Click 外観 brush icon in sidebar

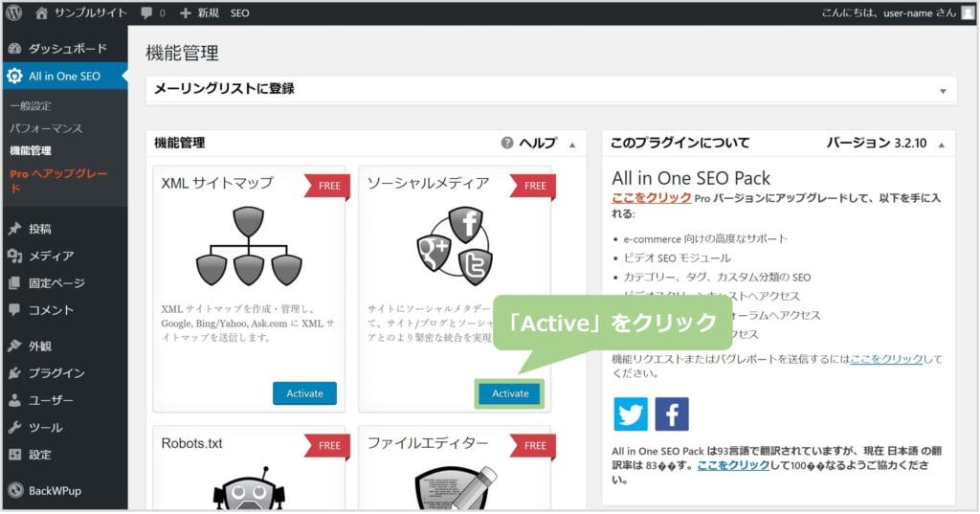(14, 346)
